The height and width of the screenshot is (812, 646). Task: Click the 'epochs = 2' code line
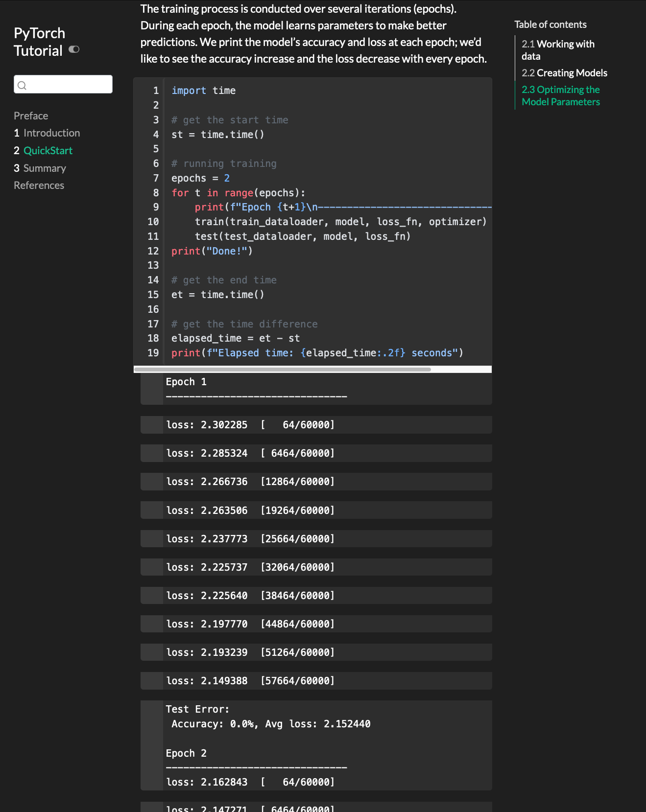[200, 178]
